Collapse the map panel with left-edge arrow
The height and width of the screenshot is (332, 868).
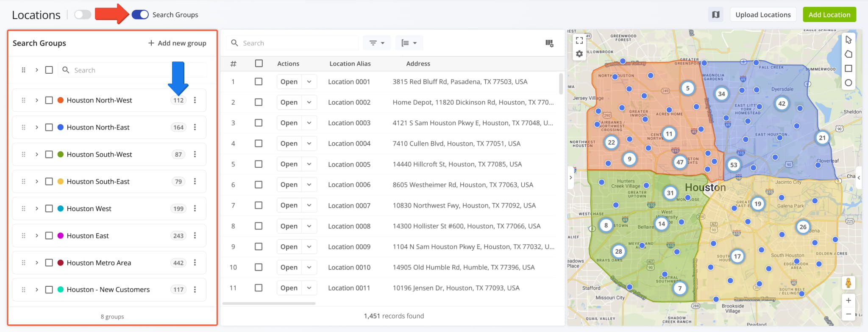coord(571,178)
